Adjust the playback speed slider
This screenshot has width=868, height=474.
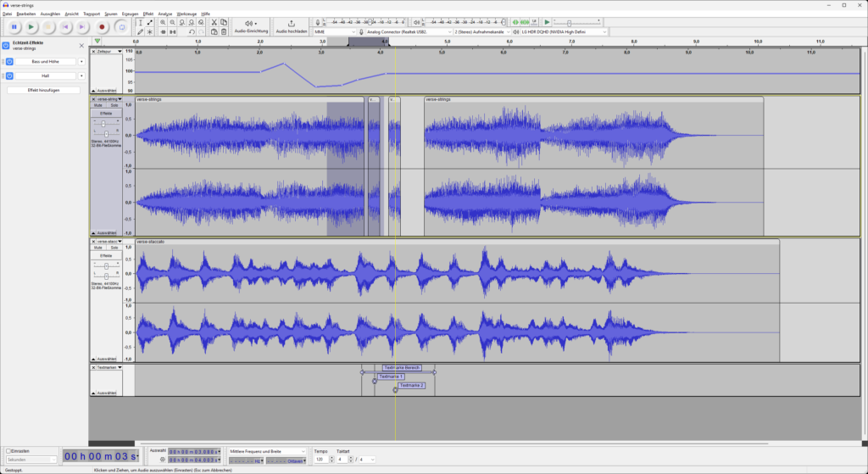point(569,23)
